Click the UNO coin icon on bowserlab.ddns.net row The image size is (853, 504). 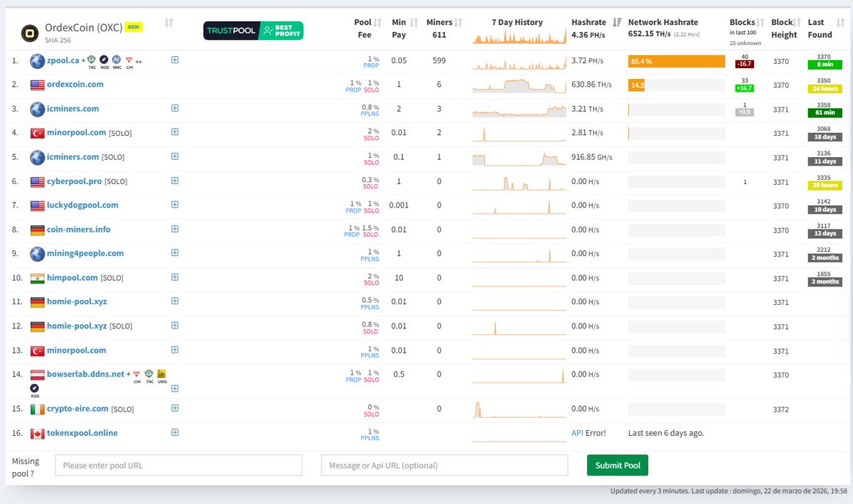coord(161,374)
